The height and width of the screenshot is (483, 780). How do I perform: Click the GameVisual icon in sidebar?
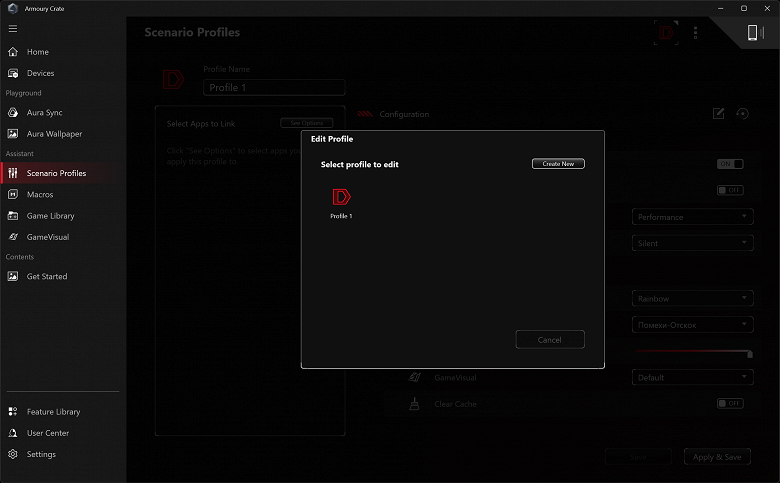point(13,237)
